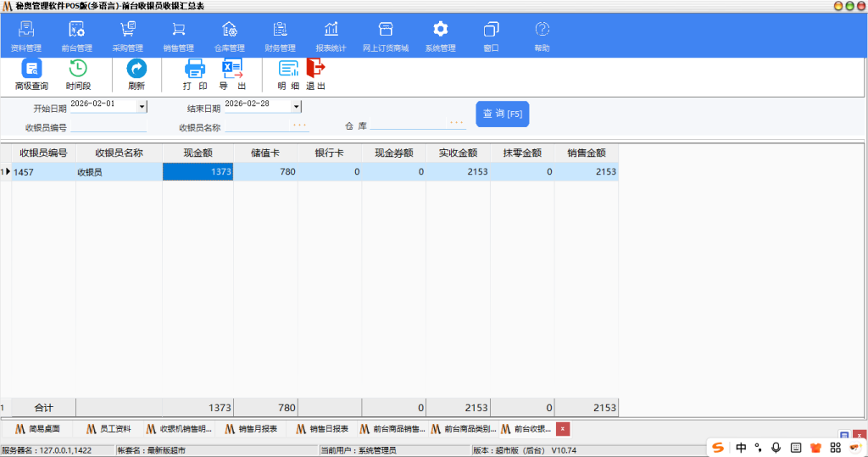Expand the 结束日期 end date dropdown
868x457 pixels.
(296, 107)
